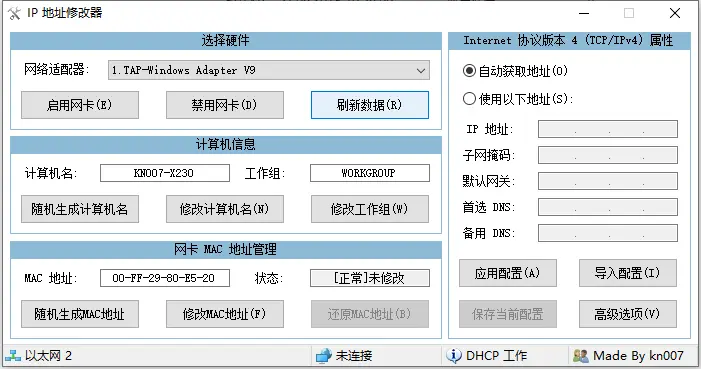Select the 使用以下地址(S) radio button
This screenshot has width=701, height=369.
coord(469,98)
